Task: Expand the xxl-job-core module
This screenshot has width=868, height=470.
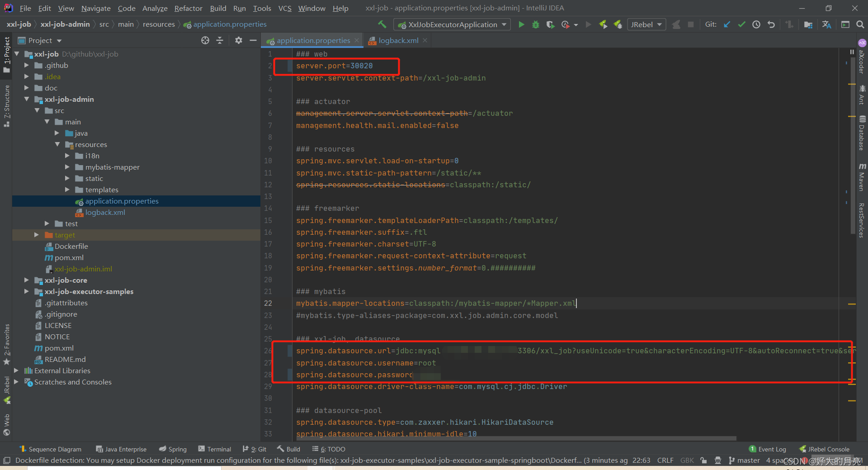Action: [26, 280]
